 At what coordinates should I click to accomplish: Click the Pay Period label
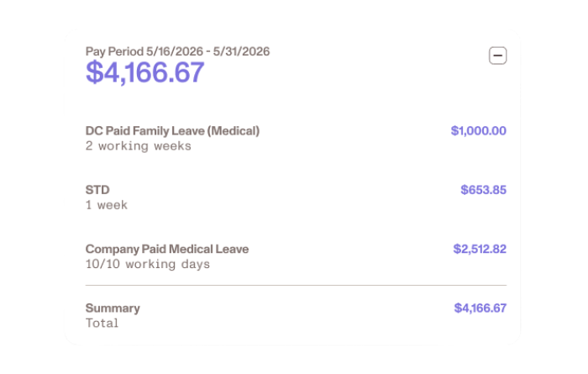tap(113, 51)
